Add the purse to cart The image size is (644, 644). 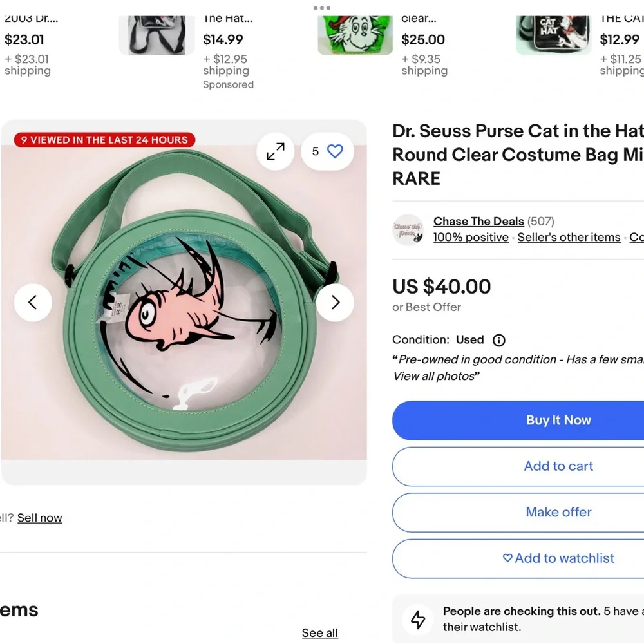click(x=558, y=466)
